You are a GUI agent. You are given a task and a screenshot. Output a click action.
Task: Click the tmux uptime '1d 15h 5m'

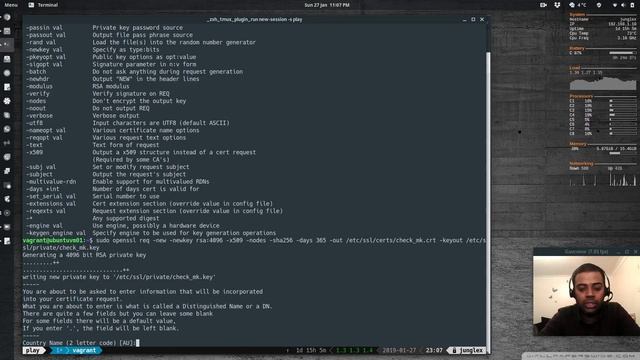coord(311,350)
